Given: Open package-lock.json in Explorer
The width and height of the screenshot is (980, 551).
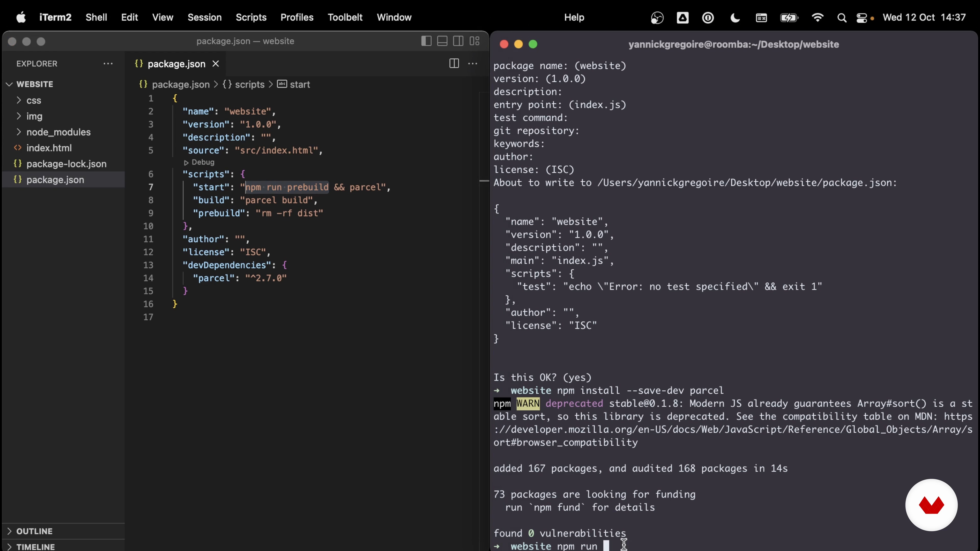Looking at the screenshot, I should 66,164.
